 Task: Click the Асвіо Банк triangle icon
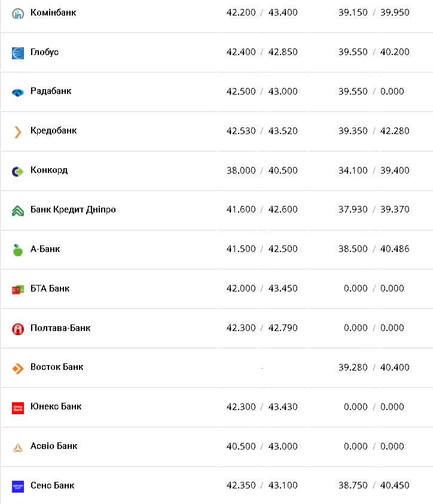18,447
